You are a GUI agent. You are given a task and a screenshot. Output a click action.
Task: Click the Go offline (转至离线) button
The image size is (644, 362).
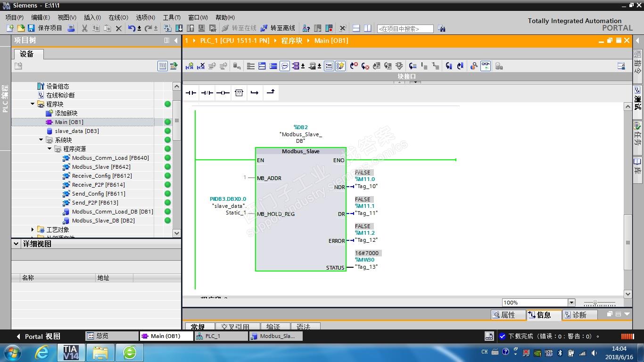pos(278,28)
